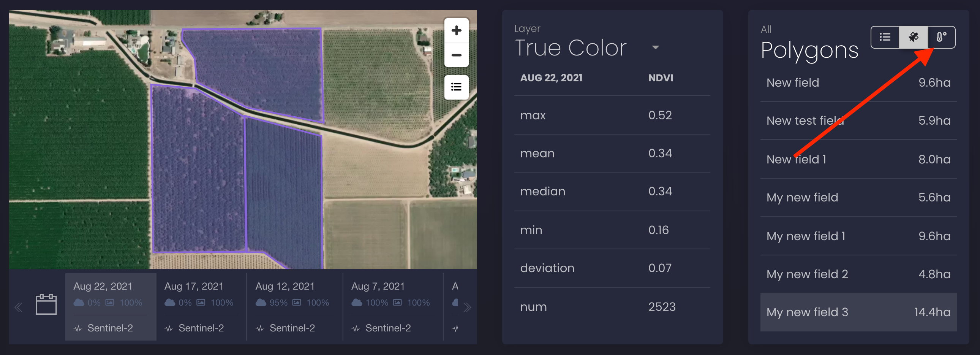Select the Aug 17, 2021 imagery date

(201, 307)
